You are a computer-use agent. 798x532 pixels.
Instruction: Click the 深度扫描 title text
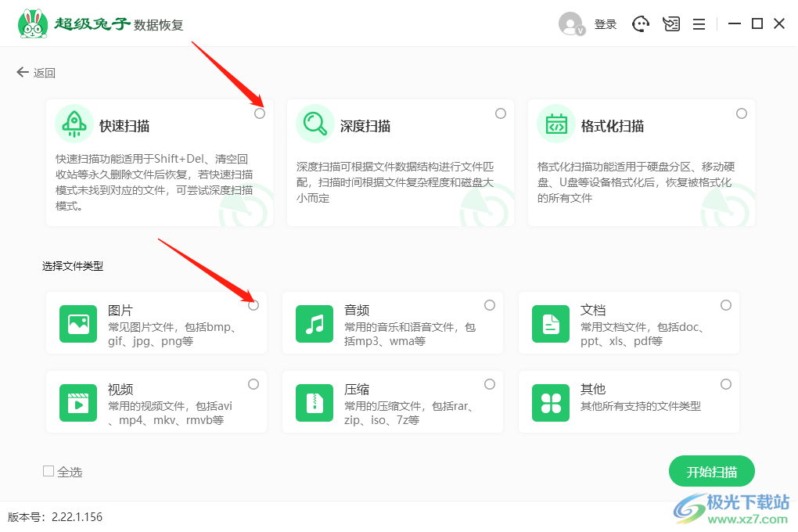tap(365, 126)
